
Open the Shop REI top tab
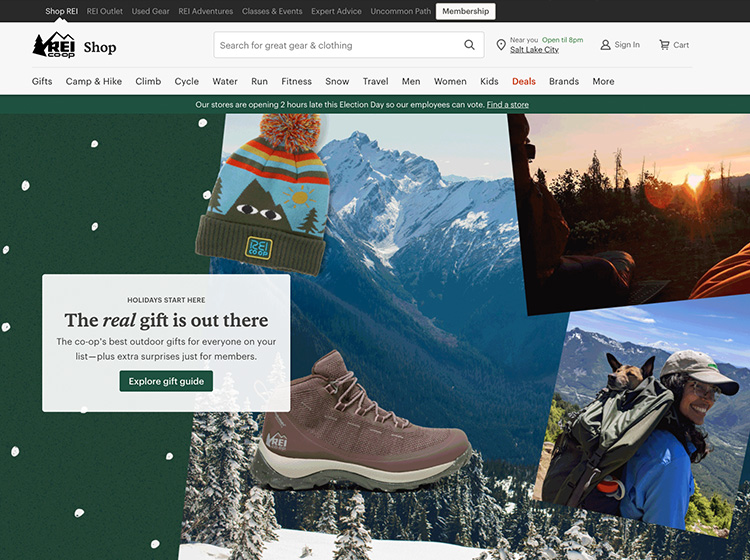tap(61, 11)
